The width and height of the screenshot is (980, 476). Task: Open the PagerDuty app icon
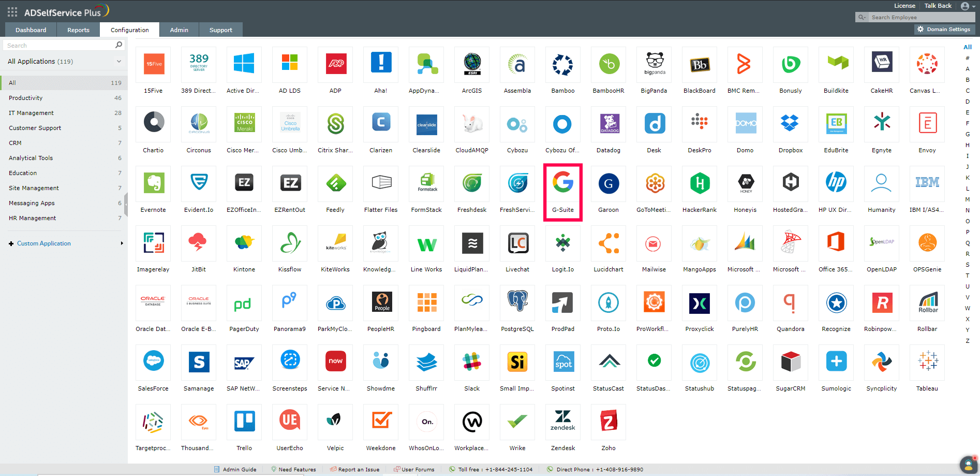tap(245, 302)
